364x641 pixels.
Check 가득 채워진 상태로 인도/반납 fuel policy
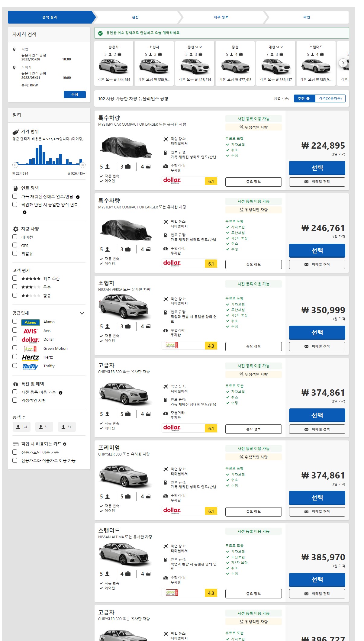(x=15, y=196)
